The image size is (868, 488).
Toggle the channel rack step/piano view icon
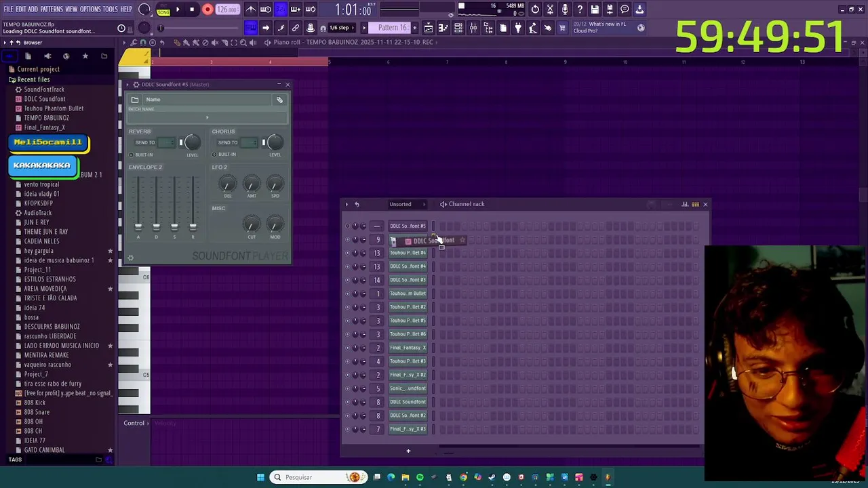[x=695, y=204]
